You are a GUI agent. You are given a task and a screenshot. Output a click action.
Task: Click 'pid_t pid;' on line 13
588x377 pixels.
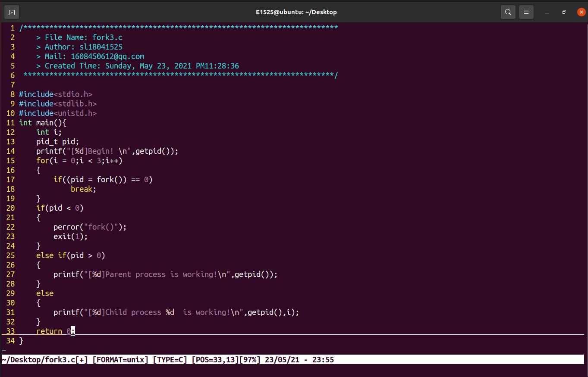click(x=58, y=142)
